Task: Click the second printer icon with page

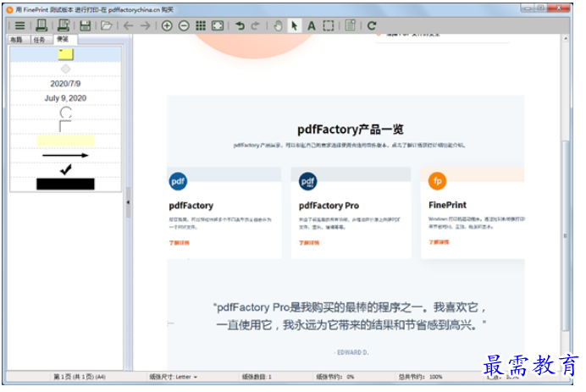Action: pyautogui.click(x=64, y=25)
